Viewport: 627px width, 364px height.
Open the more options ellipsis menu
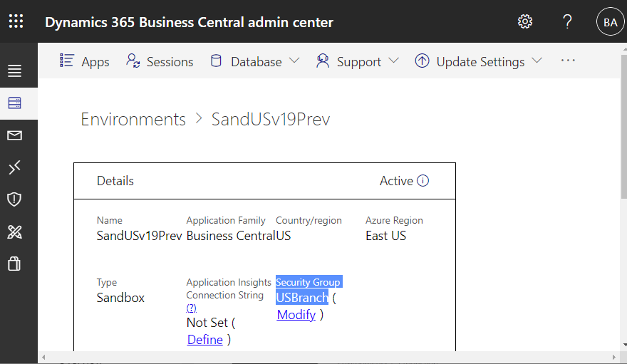[568, 61]
